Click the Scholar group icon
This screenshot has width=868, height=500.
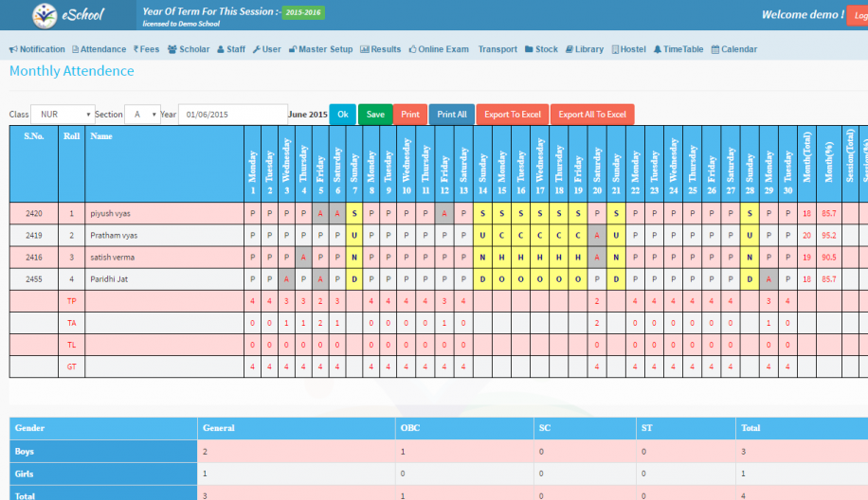(172, 49)
